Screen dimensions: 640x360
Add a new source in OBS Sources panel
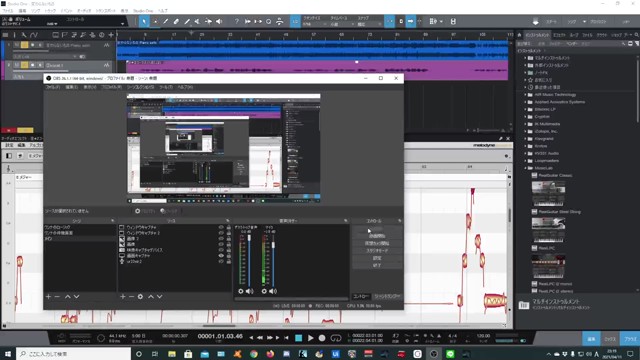(x=123, y=296)
